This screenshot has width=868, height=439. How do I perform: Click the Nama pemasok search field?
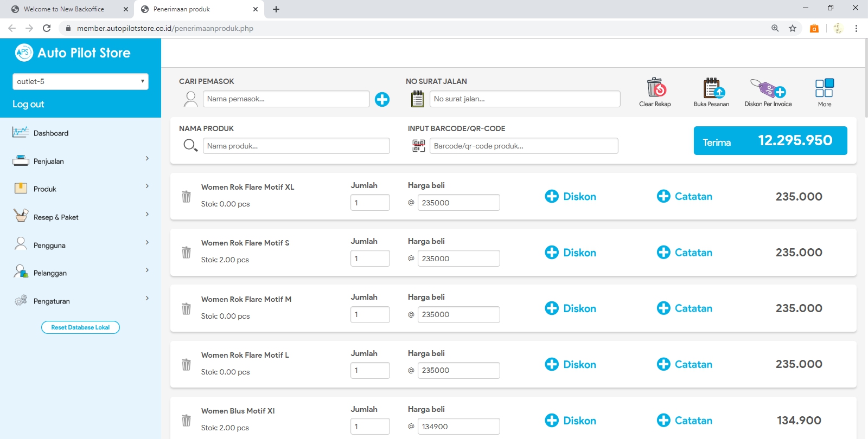coord(286,99)
